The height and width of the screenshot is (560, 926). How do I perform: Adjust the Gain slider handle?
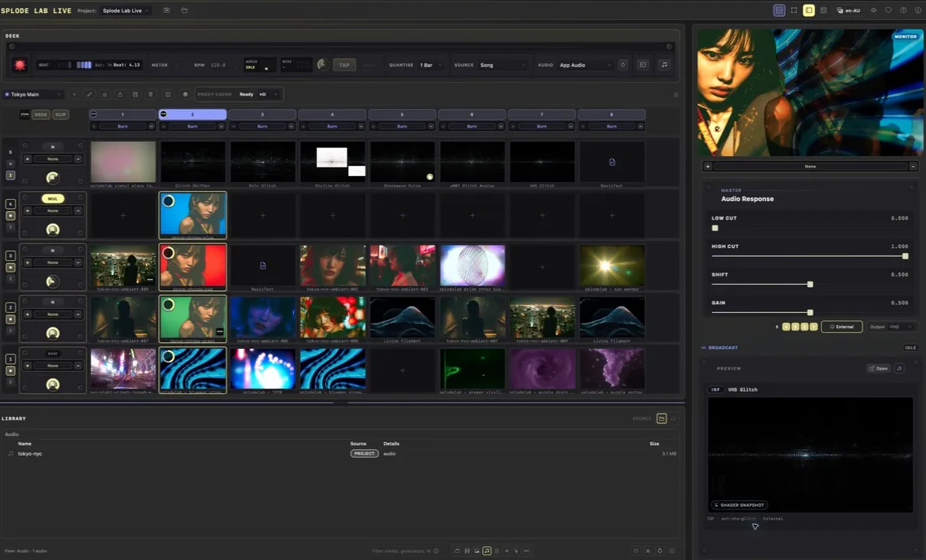click(x=810, y=312)
